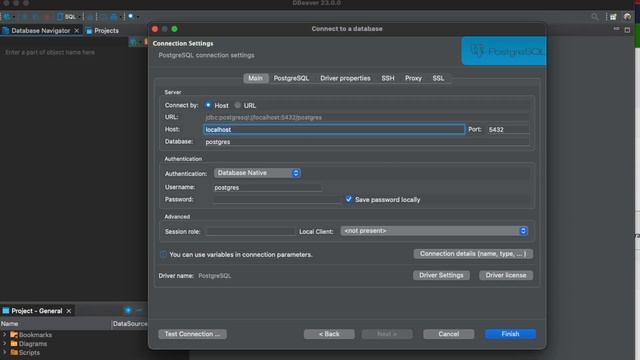The height and width of the screenshot is (360, 640).
Task: Minimize the editor area panel
Action: tap(616, 29)
